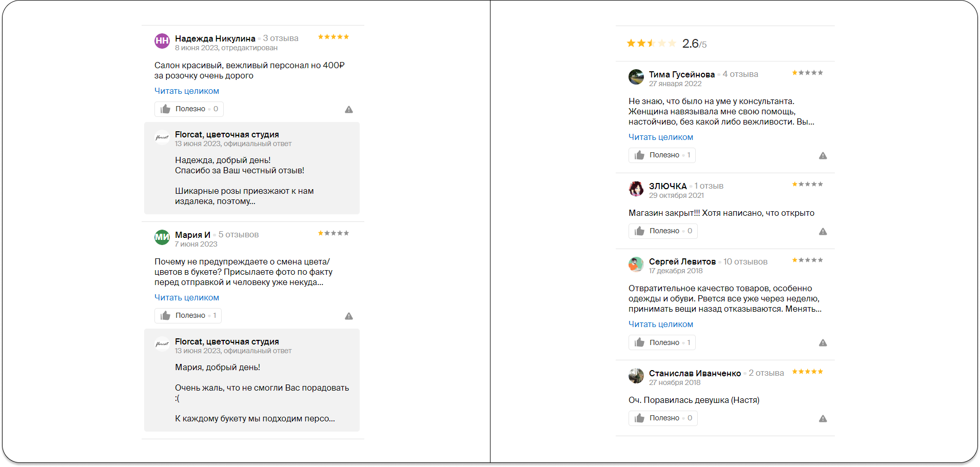Click ЗЛЮЧКА's avatar icon
980x467 pixels.
636,189
